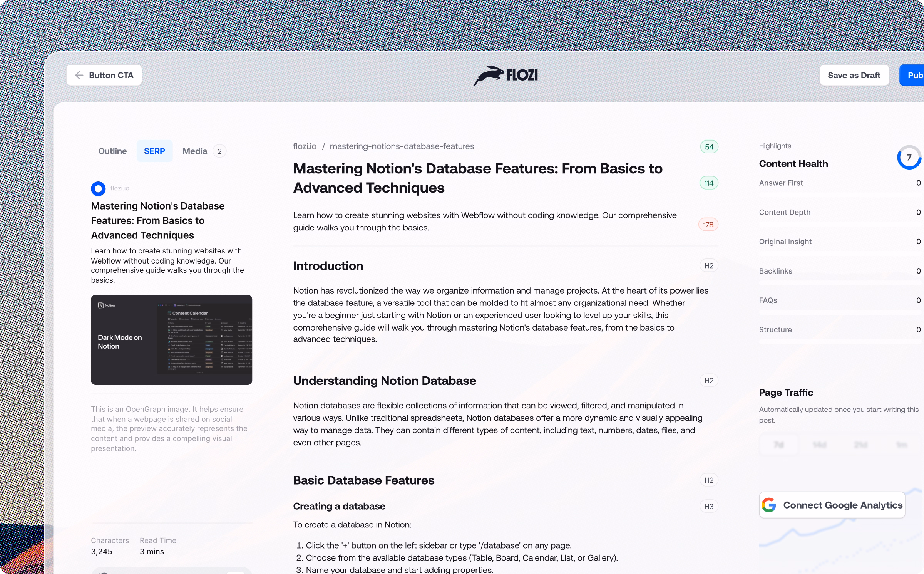
Task: Click the Answer First highlight row
Action: point(781,183)
